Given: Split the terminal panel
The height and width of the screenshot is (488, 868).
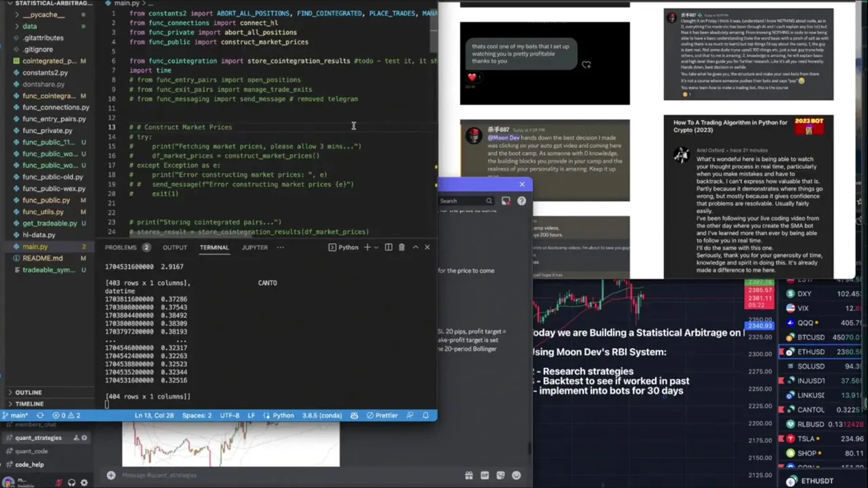Looking at the screenshot, I should pos(389,247).
